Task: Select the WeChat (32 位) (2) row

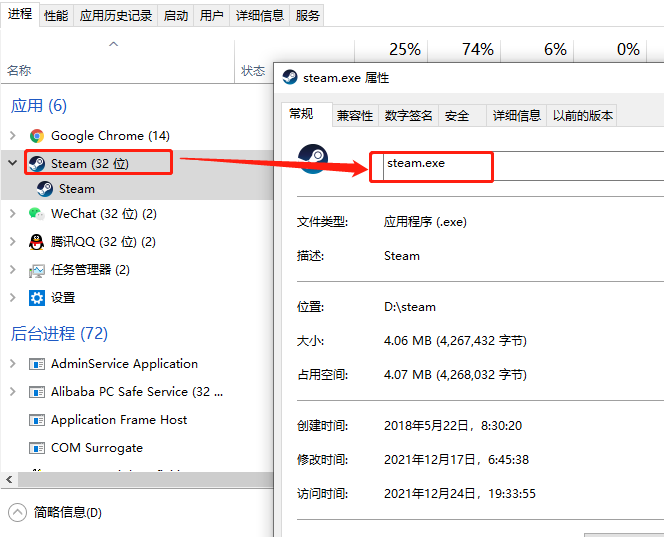Action: [137, 214]
